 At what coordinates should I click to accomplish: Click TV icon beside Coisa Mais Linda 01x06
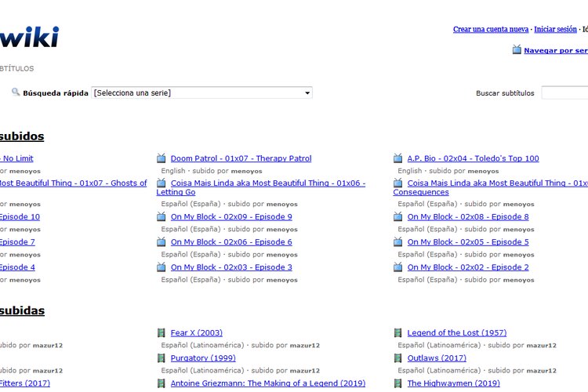(162, 183)
